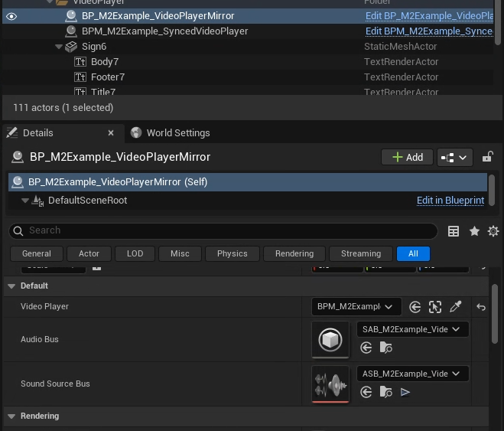Play the Sound Source Bus preview
The height and width of the screenshot is (431, 504).
[405, 392]
